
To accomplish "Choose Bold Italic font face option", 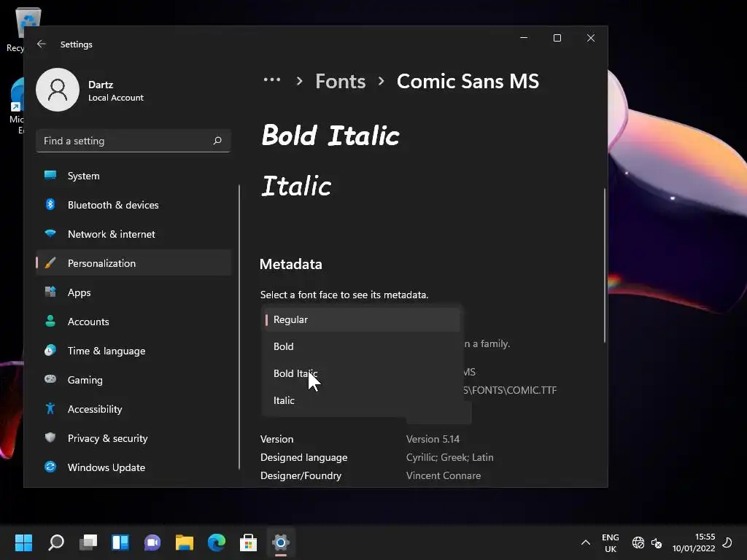I will (362, 373).
